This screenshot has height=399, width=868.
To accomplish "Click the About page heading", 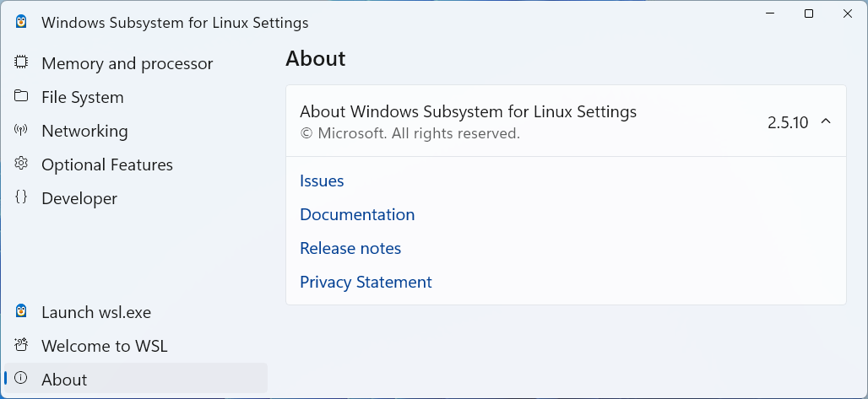I will pyautogui.click(x=316, y=59).
